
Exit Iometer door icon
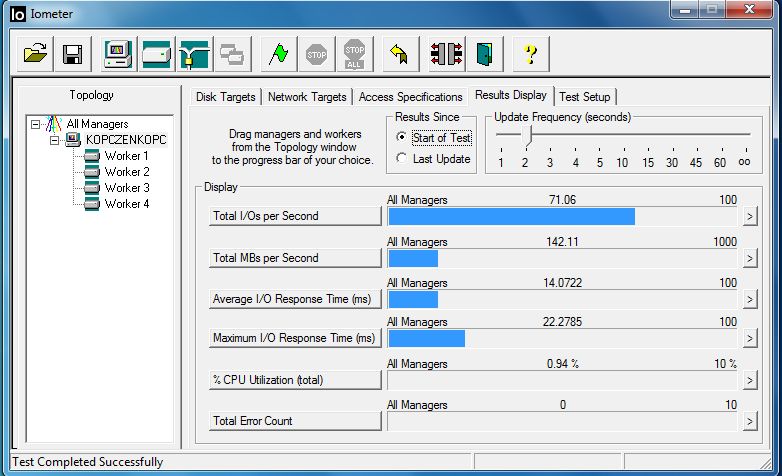[485, 53]
